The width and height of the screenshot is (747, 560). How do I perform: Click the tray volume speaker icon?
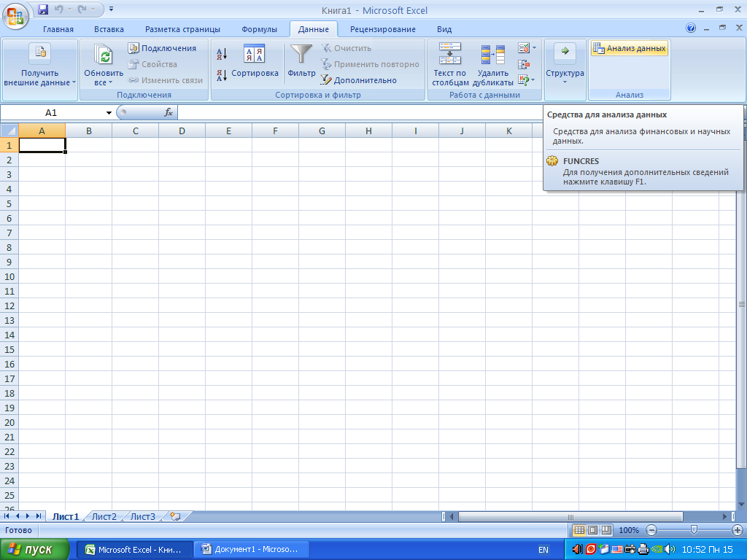click(x=669, y=550)
